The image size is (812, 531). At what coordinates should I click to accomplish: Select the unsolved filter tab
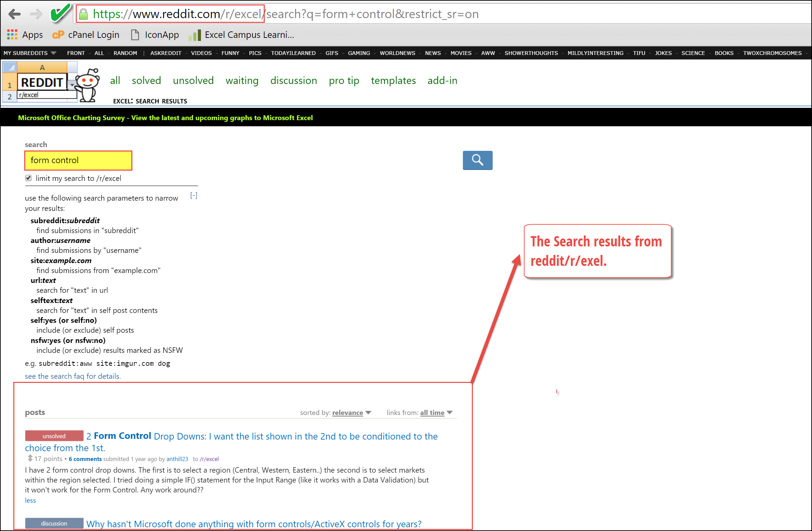pos(193,81)
